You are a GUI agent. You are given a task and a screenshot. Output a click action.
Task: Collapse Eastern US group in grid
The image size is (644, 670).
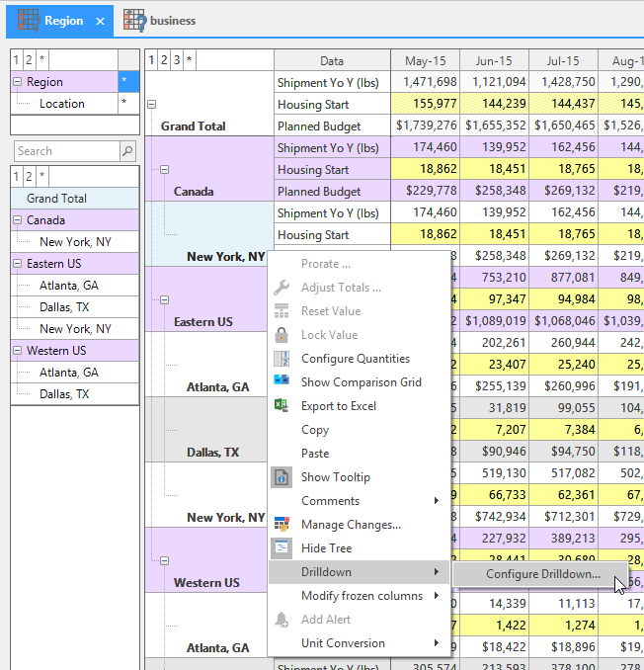(x=164, y=300)
